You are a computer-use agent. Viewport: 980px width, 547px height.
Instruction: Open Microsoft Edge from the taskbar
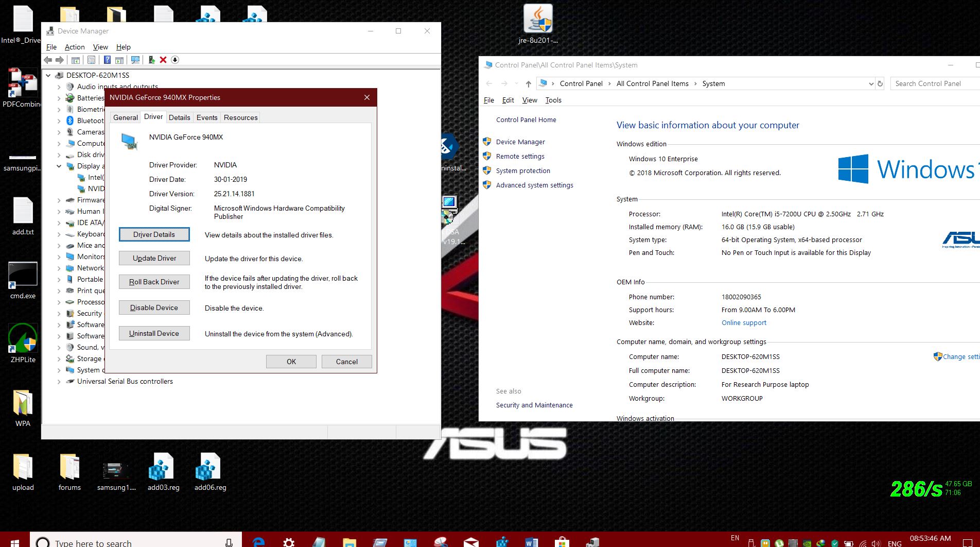259,542
